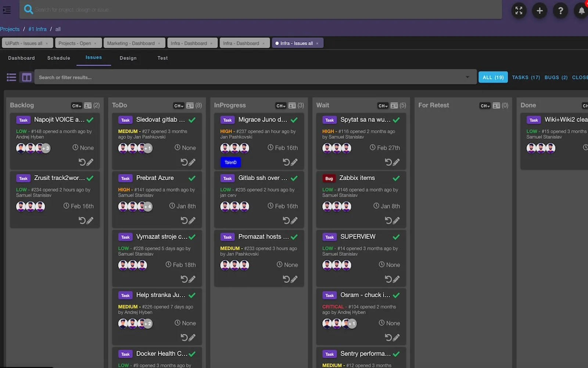Expand the search filter dropdown arrow

pyautogui.click(x=467, y=77)
